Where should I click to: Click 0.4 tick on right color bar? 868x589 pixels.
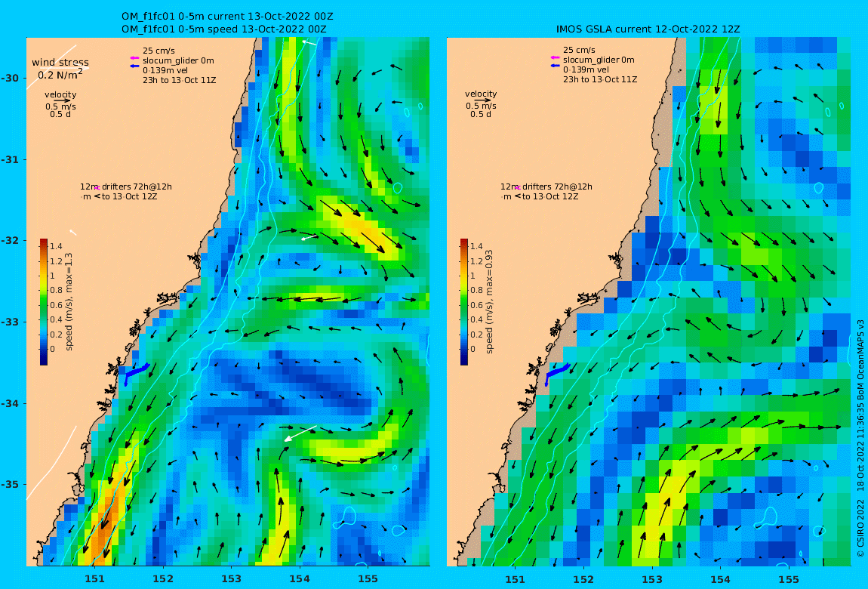(476, 320)
